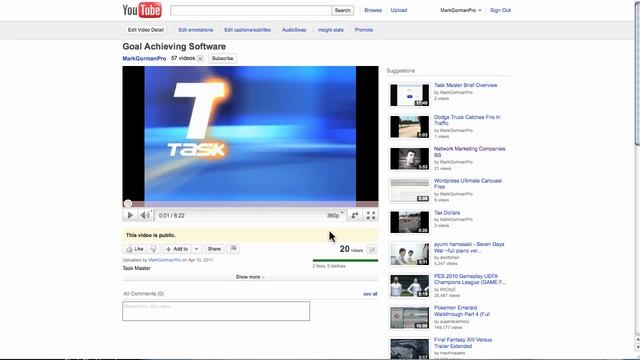Click "Task Master" description text
Screen dimensions: 640x360
click(137, 268)
